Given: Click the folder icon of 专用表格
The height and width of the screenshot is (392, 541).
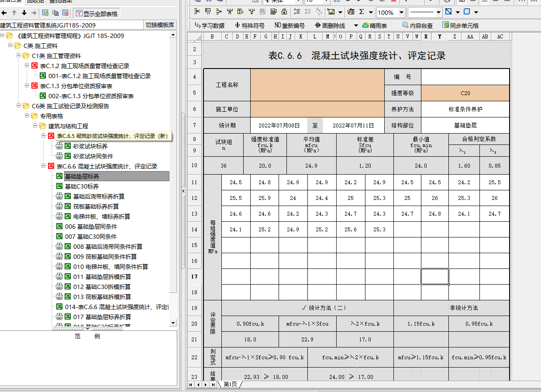Looking at the screenshot, I should coord(34,116).
